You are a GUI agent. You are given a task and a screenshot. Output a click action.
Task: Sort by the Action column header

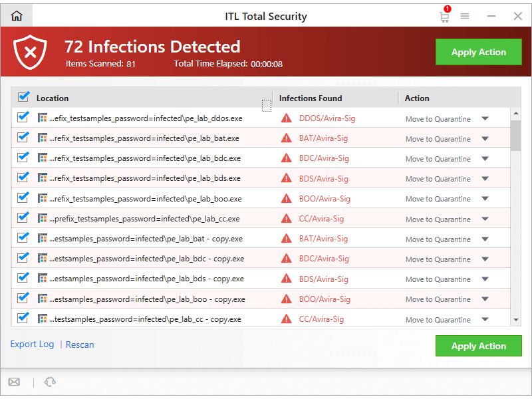(417, 98)
